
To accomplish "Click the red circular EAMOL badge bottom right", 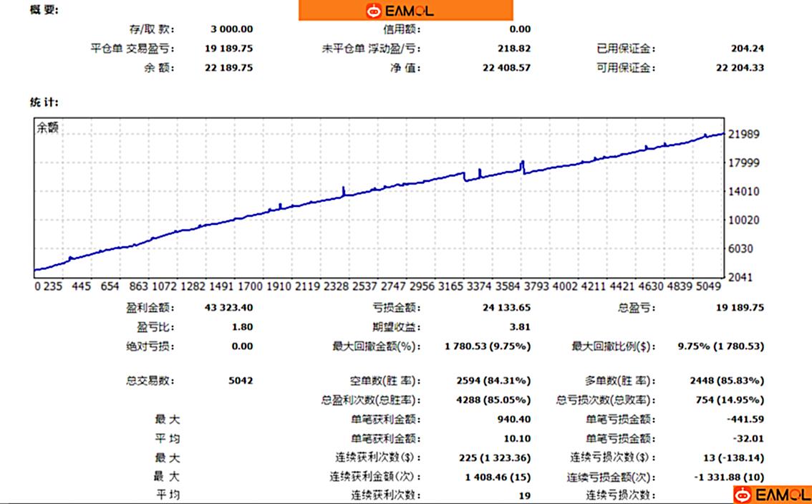I will pos(742,494).
